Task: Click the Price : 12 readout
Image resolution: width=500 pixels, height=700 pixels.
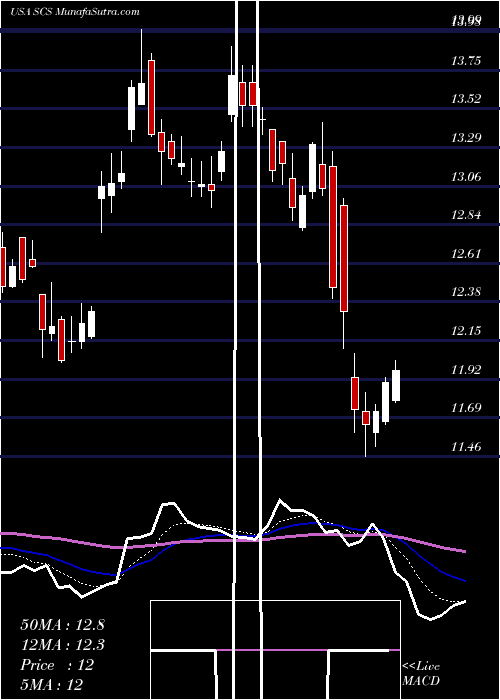Action: [57, 665]
